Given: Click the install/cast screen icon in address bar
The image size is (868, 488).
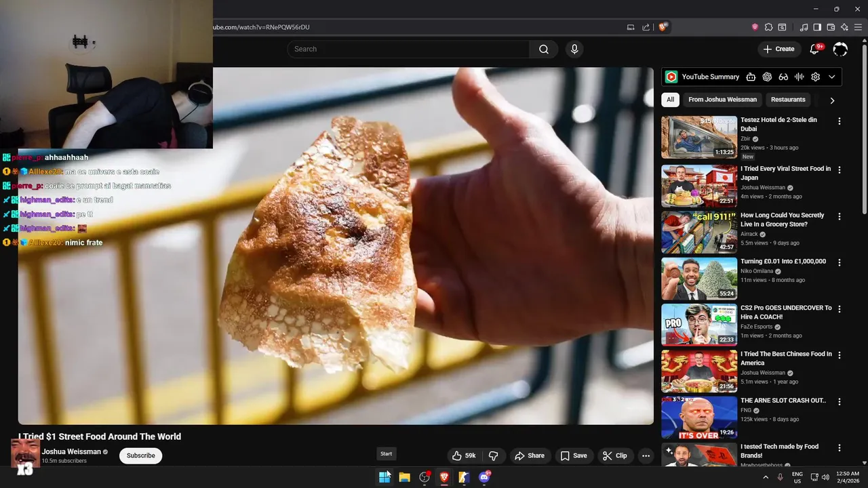Looking at the screenshot, I should click(x=631, y=27).
